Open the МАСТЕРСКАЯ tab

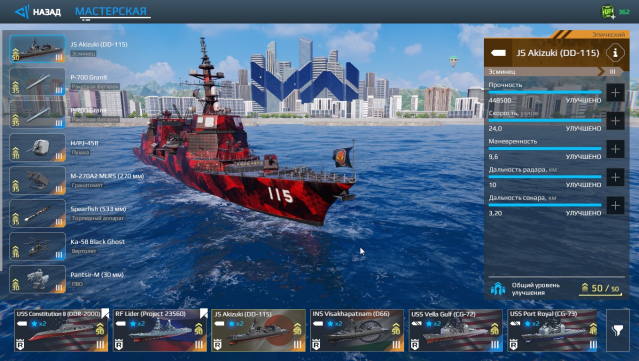point(111,11)
